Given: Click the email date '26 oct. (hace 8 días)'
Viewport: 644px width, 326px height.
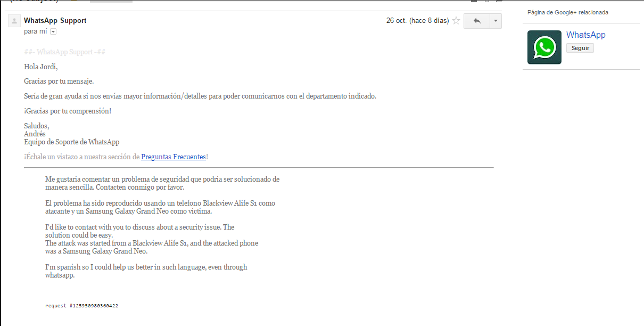Looking at the screenshot, I should pyautogui.click(x=417, y=21).
